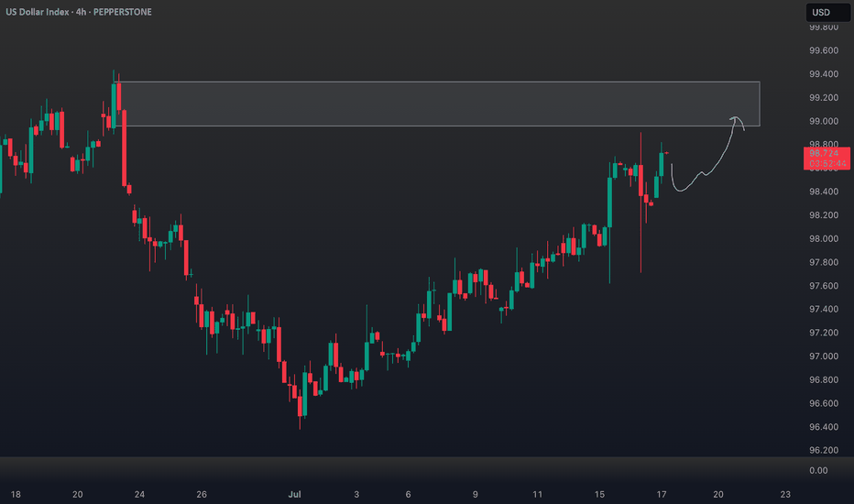Click the 99.600 price axis label
This screenshot has height=504, width=854.
tap(824, 50)
